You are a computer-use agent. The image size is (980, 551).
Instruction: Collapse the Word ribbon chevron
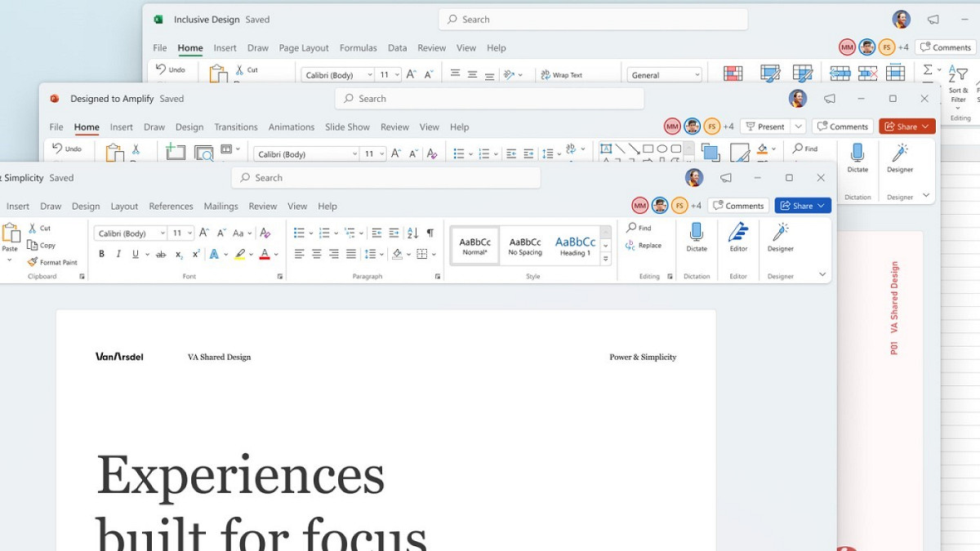pos(822,275)
